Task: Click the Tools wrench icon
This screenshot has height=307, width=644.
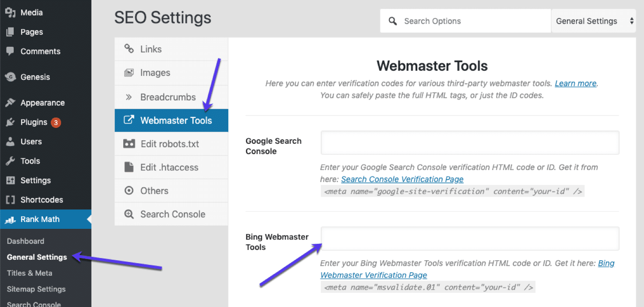Action: coord(11,161)
